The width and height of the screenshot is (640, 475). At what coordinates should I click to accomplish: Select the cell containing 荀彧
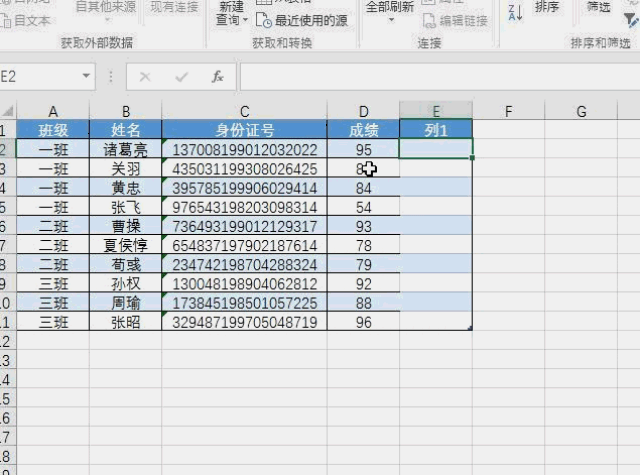pos(126,264)
